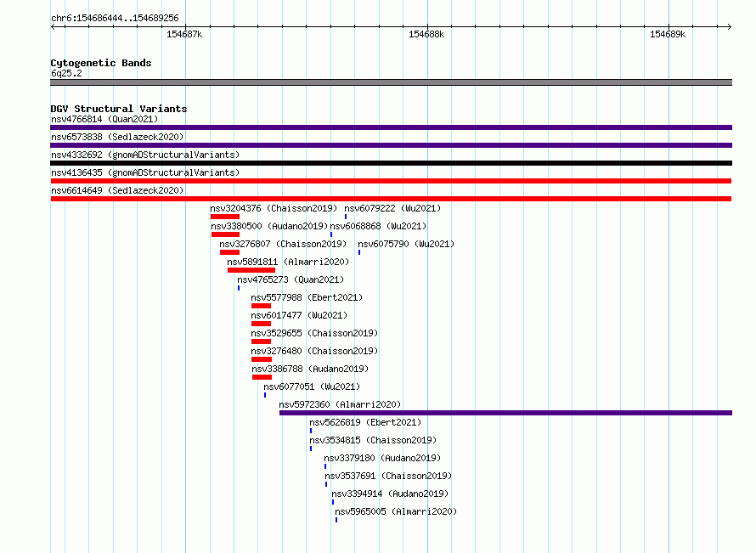
Task: Open variant nsv6614649 (Sedlazeck2020) label
Action: [117, 190]
